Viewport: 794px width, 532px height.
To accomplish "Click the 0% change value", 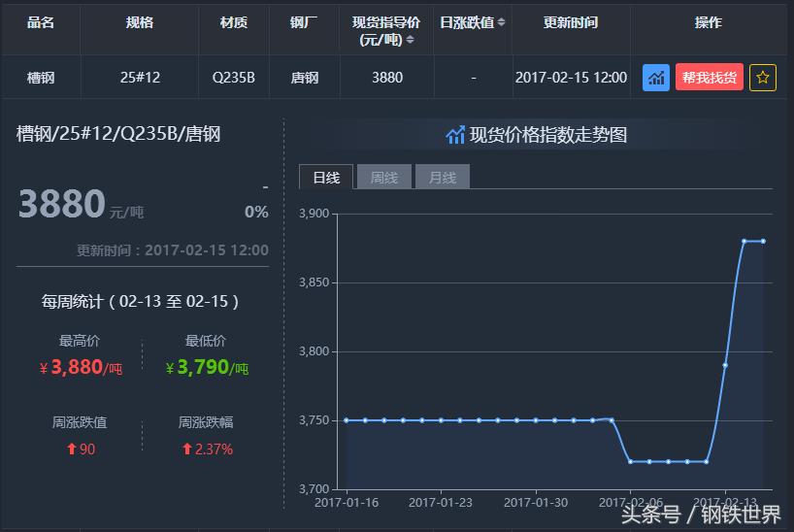I will 256,212.
